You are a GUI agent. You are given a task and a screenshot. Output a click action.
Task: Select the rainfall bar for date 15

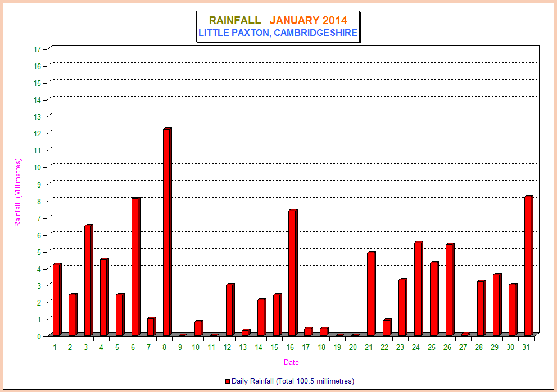(278, 314)
